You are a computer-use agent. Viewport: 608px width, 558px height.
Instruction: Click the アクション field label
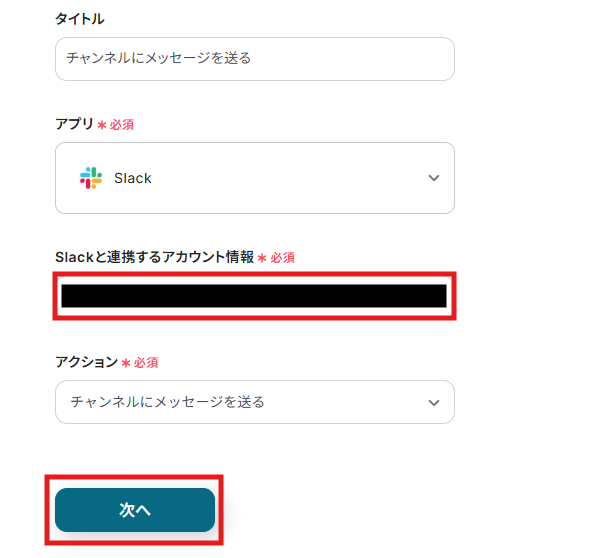click(x=86, y=362)
